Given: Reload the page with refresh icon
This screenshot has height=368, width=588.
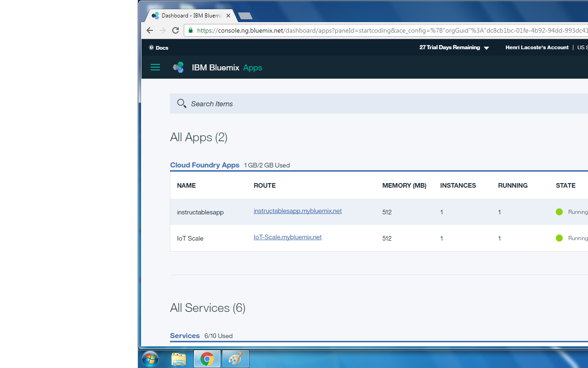Looking at the screenshot, I should click(x=175, y=30).
